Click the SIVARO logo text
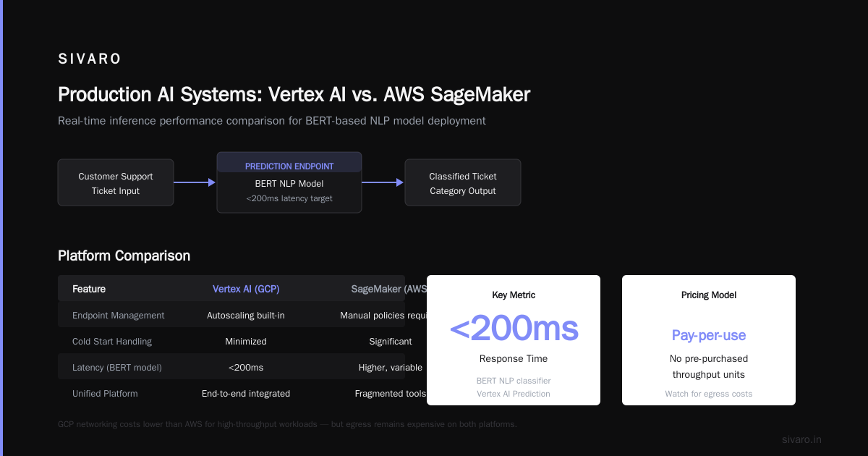This screenshot has height=456, width=868. point(90,59)
